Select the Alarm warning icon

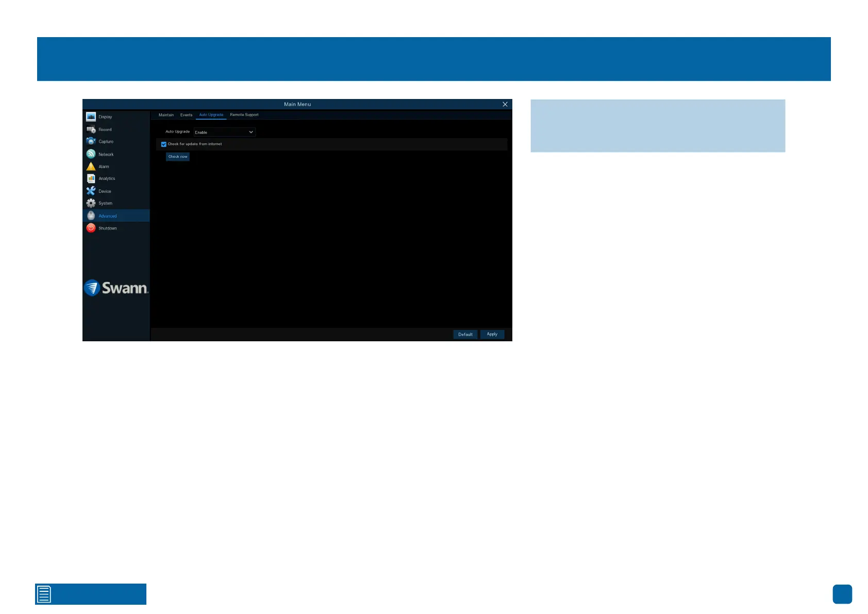tap(91, 167)
